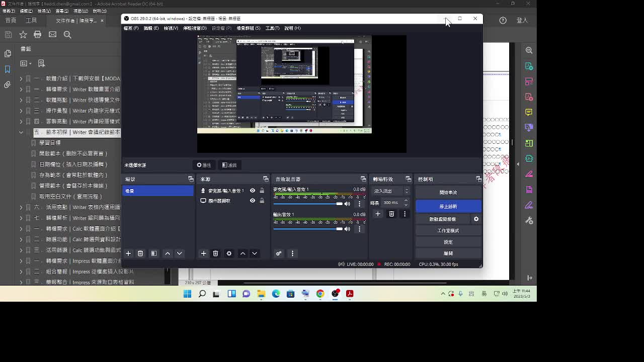The width and height of the screenshot is (644, 362).
Task: Switch to Acrobat 工具 tab
Action: point(31,20)
